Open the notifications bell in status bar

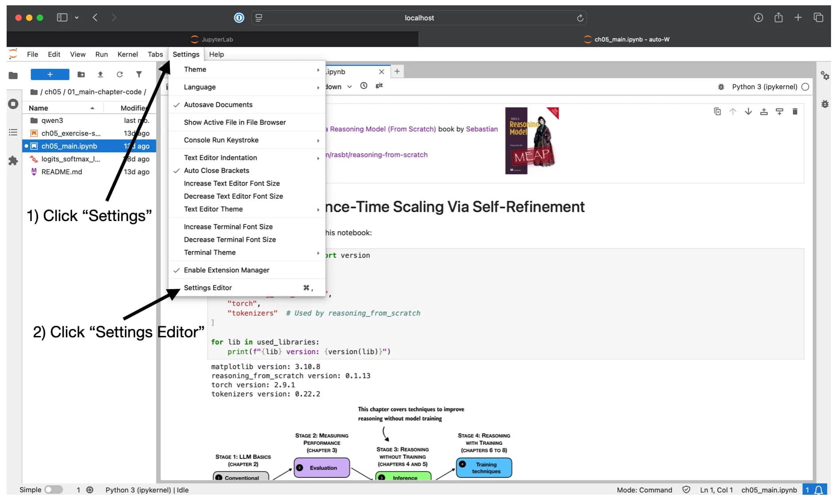point(819,490)
